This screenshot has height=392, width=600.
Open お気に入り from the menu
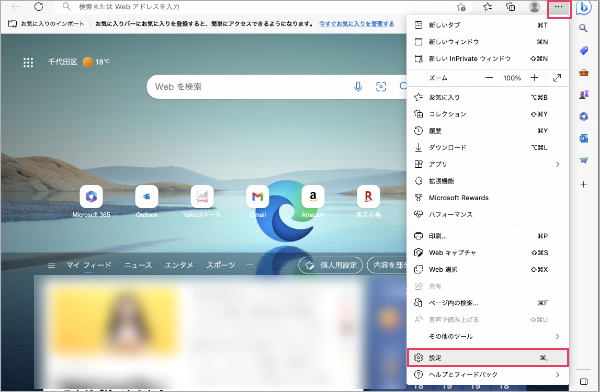click(x=488, y=97)
